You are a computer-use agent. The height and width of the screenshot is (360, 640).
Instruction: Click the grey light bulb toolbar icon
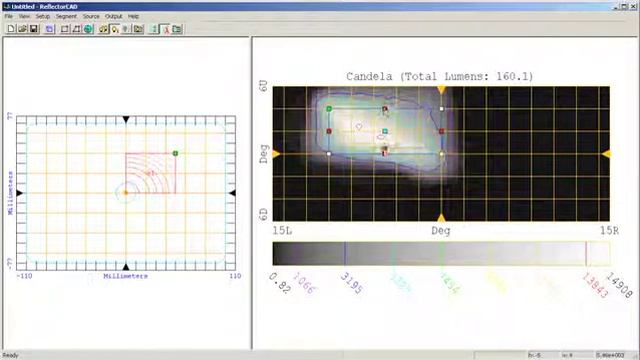click(126, 29)
